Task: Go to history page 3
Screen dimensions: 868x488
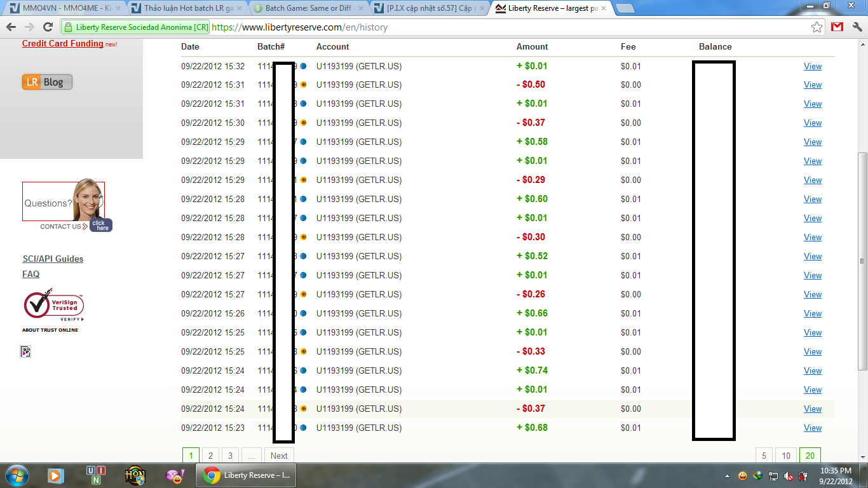Action: [231, 456]
